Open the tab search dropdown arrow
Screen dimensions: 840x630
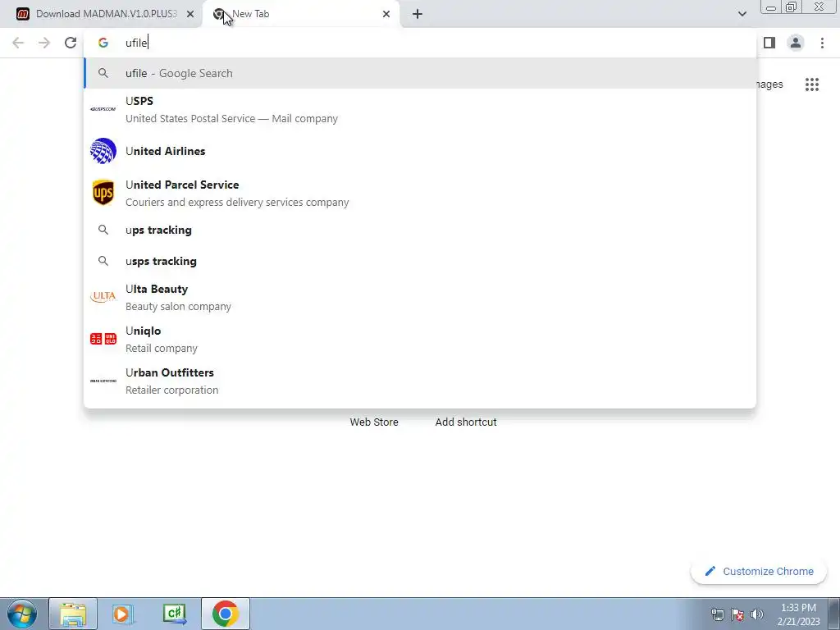[x=742, y=14]
